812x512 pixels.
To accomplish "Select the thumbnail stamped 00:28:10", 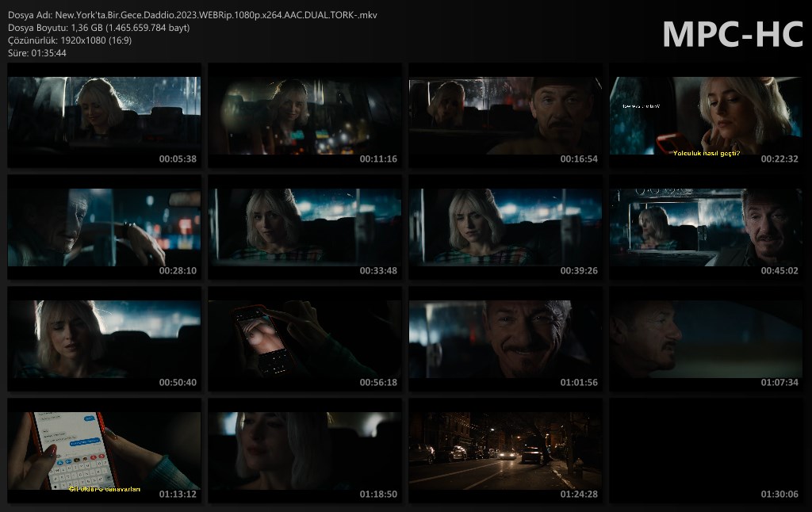I will pos(104,227).
